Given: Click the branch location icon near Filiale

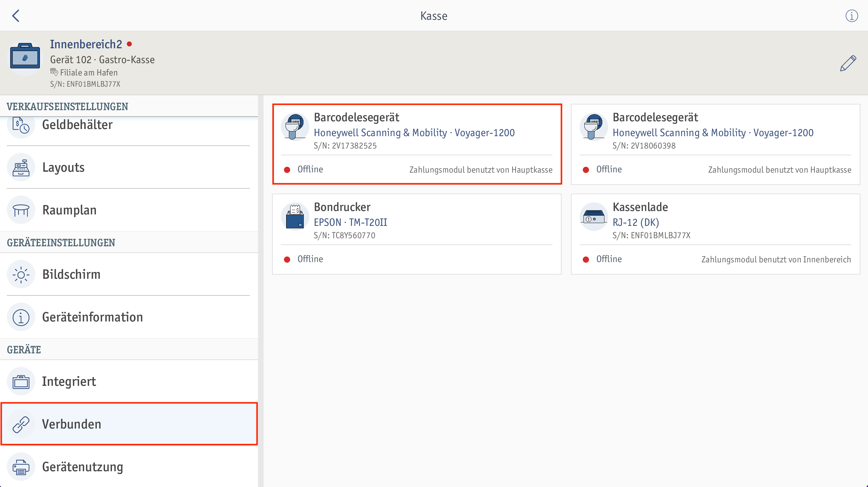Looking at the screenshot, I should 54,72.
